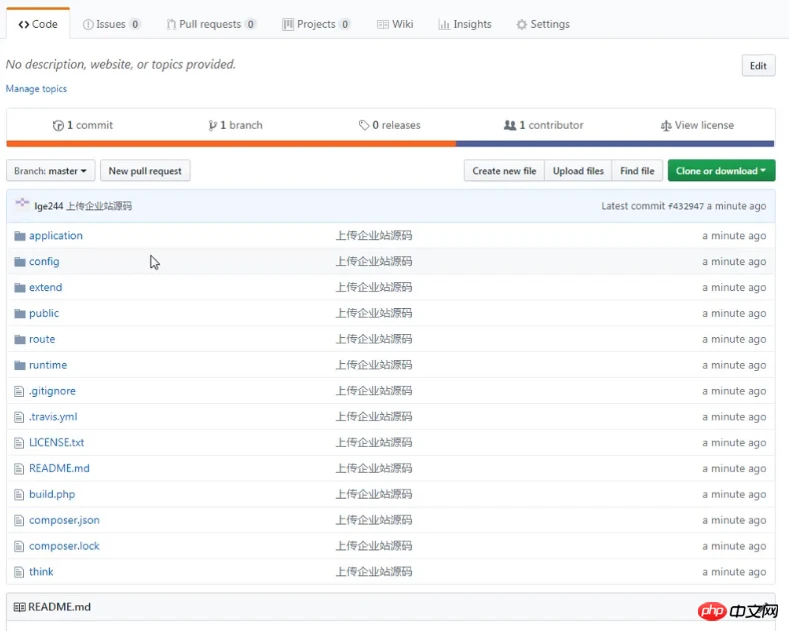Open the LICENSE.txt file link
Screen dimensions: 789x631
point(56,443)
